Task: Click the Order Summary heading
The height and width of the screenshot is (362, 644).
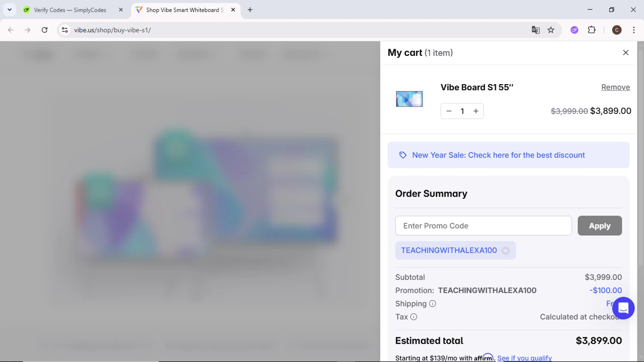Action: tap(431, 194)
